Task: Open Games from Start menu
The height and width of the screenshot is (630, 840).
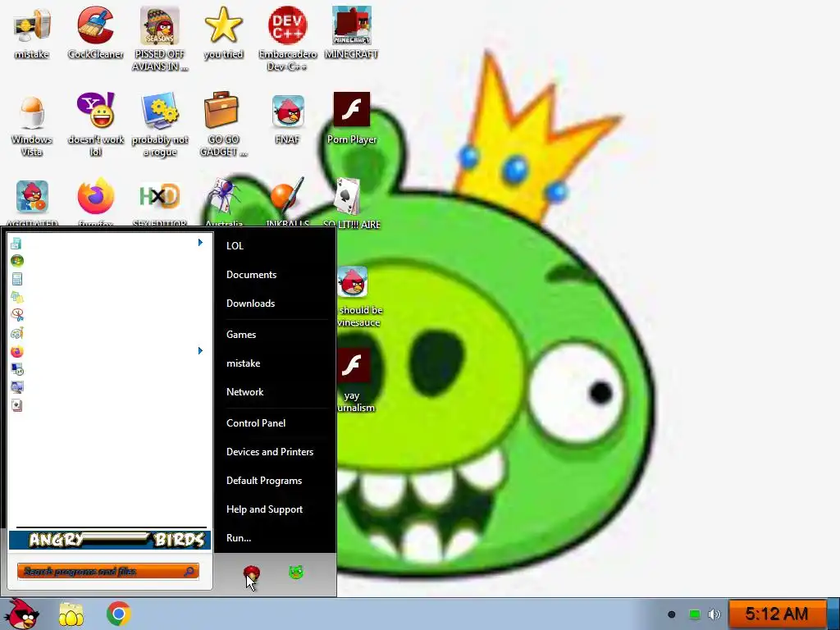Action: coord(241,335)
